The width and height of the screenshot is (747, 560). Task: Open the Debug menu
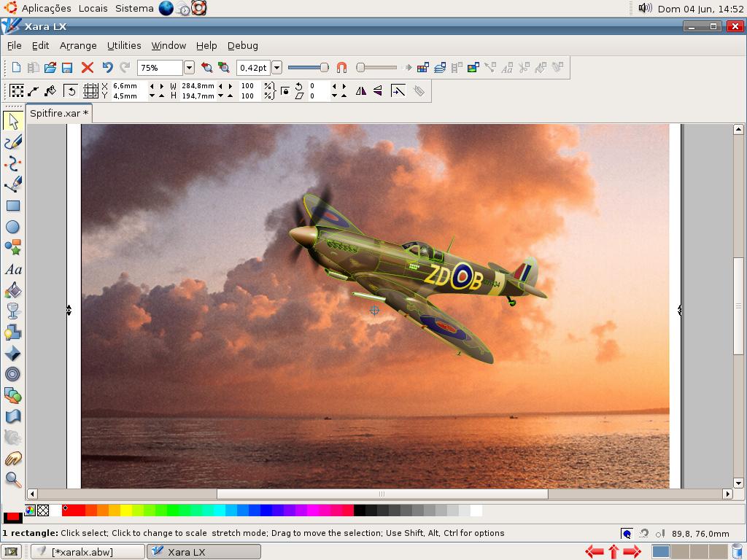(x=242, y=46)
